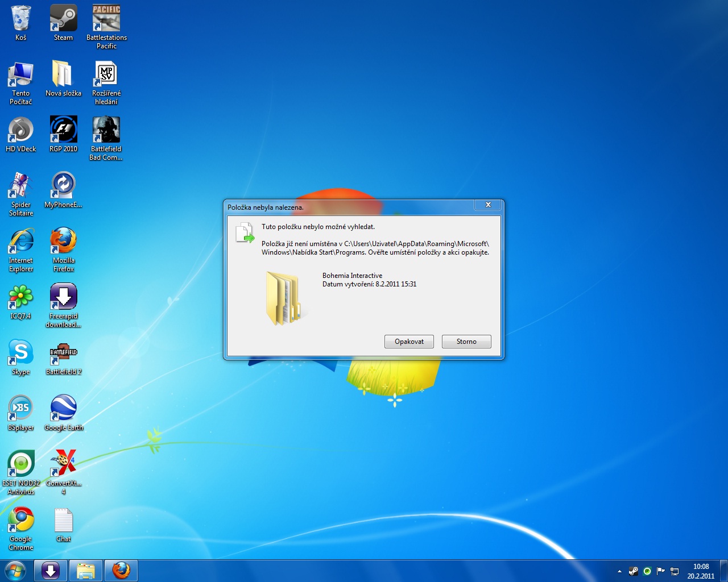The width and height of the screenshot is (728, 582).
Task: Select the Google Chrome desktop shortcut
Action: (21, 529)
